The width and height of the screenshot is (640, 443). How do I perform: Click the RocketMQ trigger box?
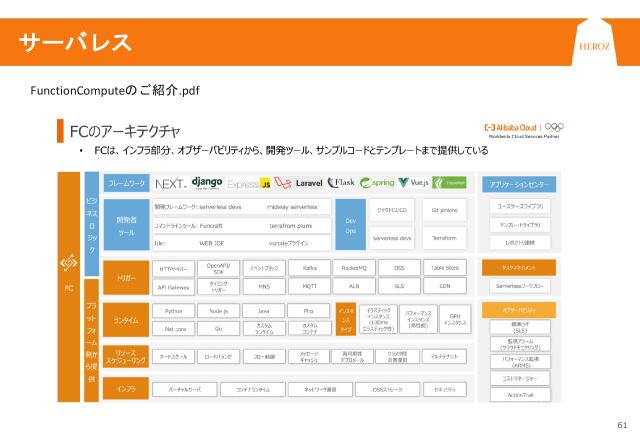pyautogui.click(x=354, y=268)
